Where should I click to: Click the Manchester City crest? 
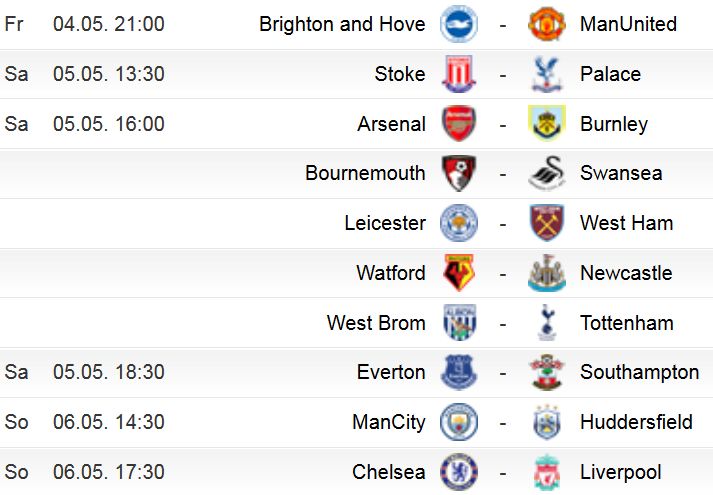(459, 422)
